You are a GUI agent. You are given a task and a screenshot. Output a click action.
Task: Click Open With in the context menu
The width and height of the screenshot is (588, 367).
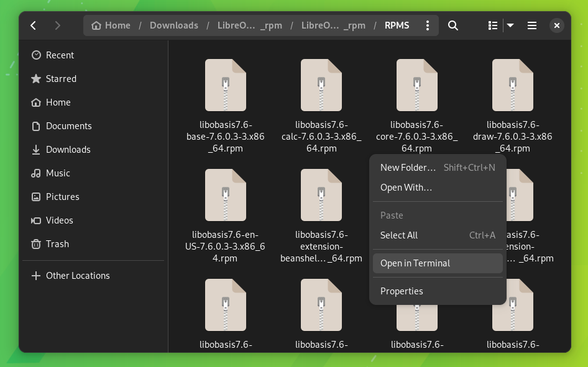[x=406, y=188]
